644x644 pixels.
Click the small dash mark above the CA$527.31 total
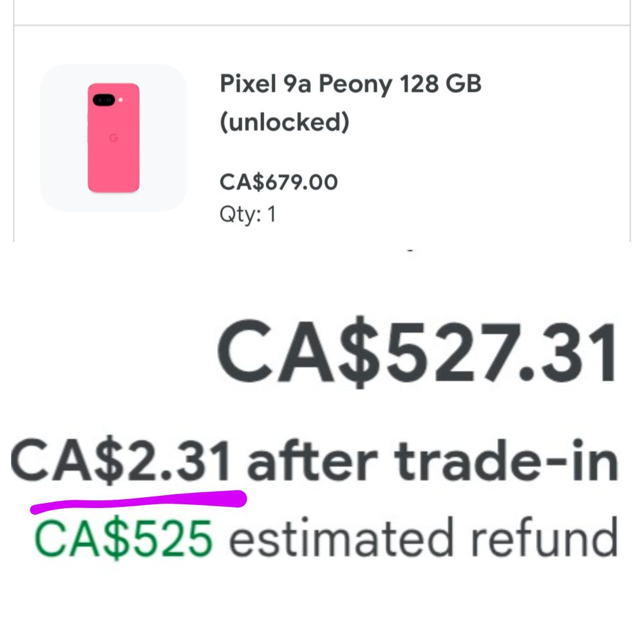pyautogui.click(x=410, y=250)
